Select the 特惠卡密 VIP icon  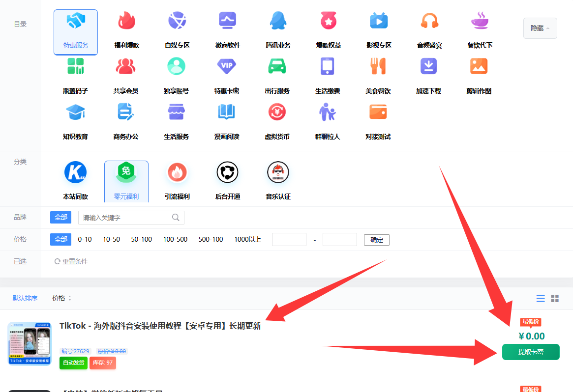click(227, 66)
